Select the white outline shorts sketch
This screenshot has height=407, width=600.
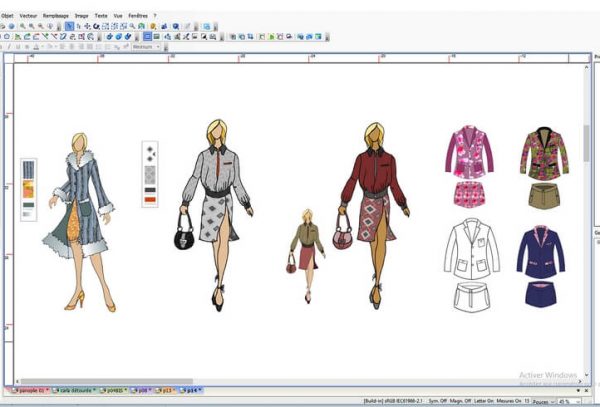pyautogui.click(x=472, y=297)
